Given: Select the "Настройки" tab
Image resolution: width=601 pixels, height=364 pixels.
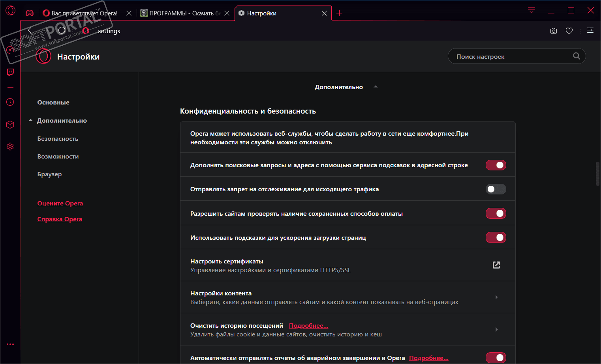Looking at the screenshot, I should coord(283,13).
